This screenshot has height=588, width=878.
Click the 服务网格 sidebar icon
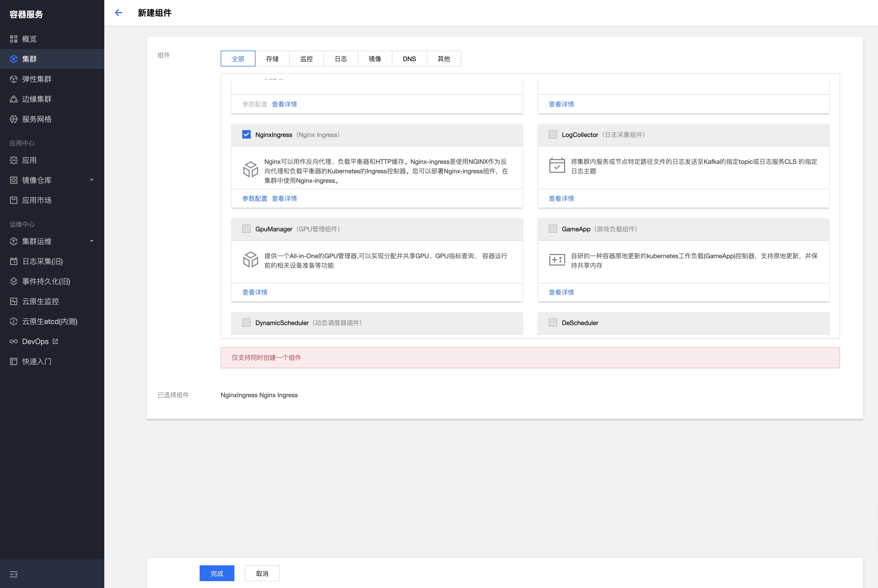(13, 119)
